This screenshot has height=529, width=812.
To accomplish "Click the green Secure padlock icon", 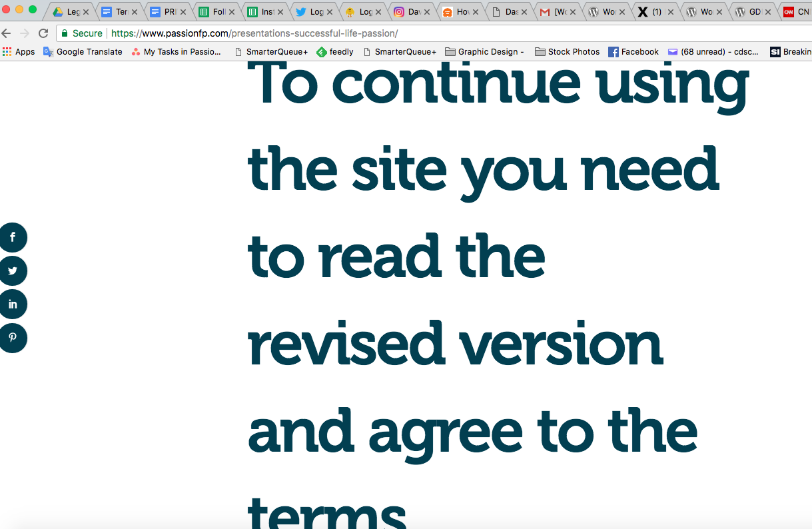I will click(x=65, y=33).
